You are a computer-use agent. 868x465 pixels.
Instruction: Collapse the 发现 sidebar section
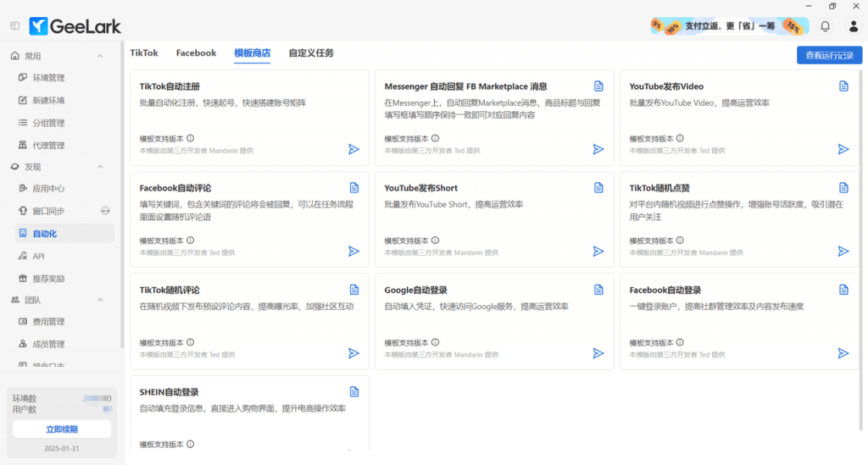click(100, 167)
